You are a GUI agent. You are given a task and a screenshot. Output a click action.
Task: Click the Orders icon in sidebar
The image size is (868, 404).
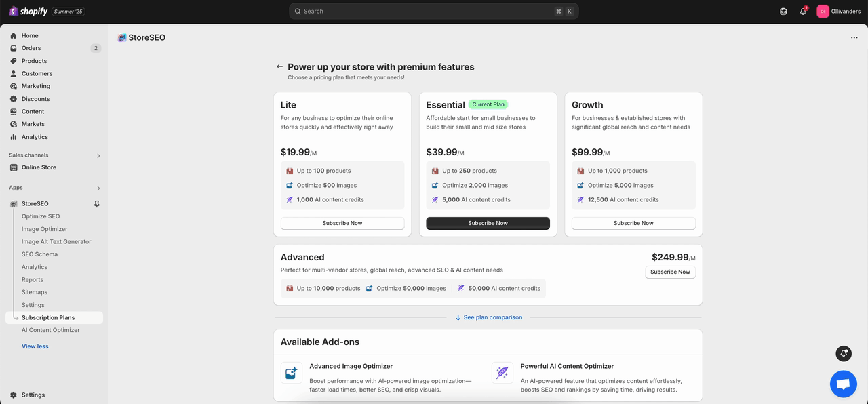14,48
